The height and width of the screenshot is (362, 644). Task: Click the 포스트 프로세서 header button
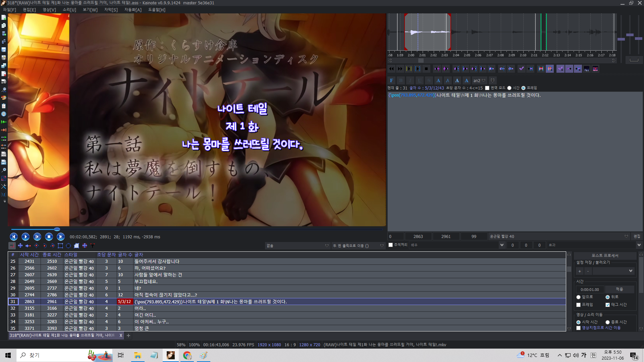(605, 255)
